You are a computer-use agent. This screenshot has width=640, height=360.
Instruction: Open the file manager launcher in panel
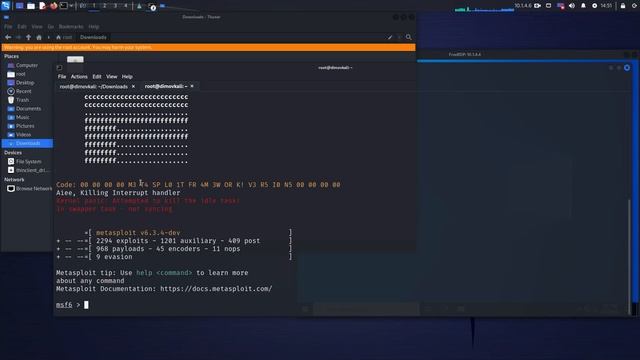tap(31, 6)
